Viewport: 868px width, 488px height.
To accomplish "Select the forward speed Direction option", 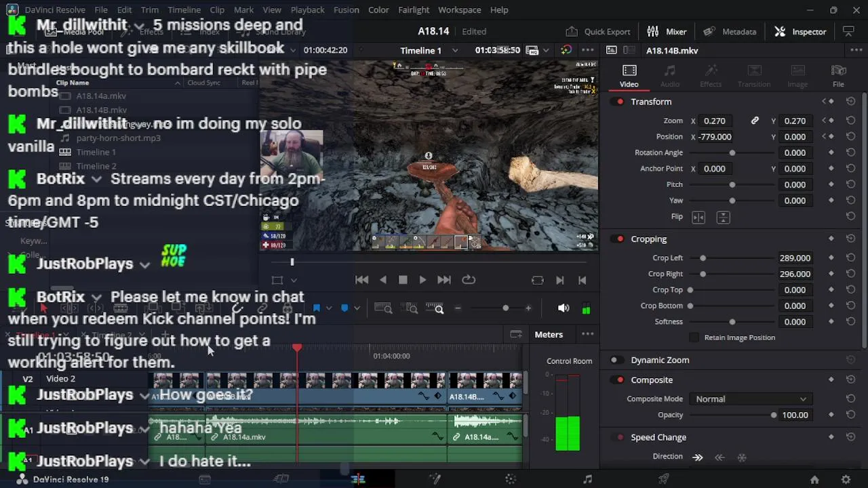I will [x=698, y=457].
